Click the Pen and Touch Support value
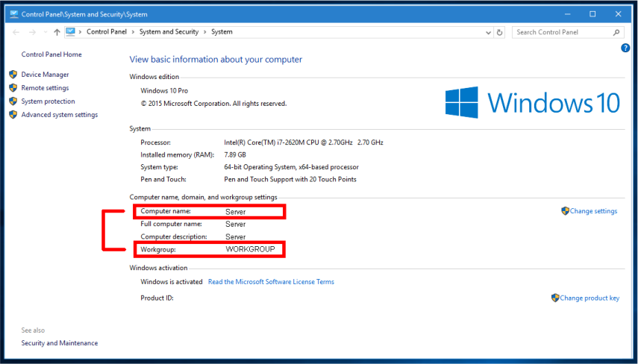 [290, 179]
